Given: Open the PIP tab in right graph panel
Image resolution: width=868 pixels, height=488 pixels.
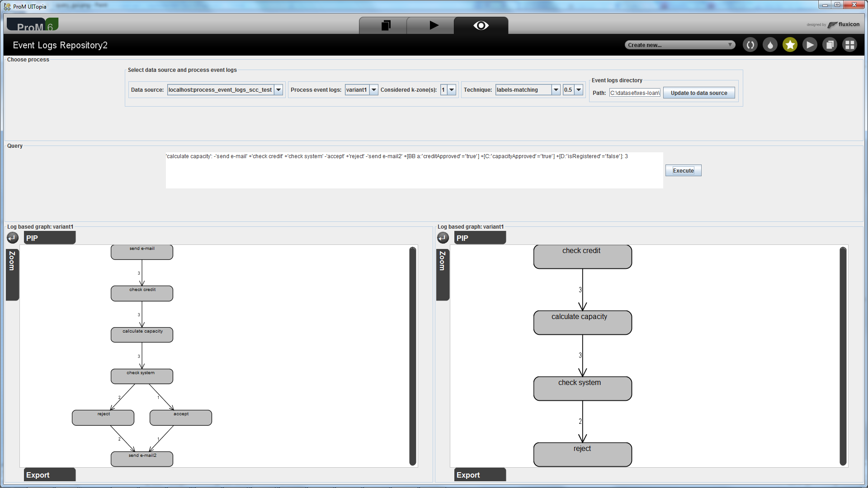Looking at the screenshot, I should pyautogui.click(x=480, y=238).
